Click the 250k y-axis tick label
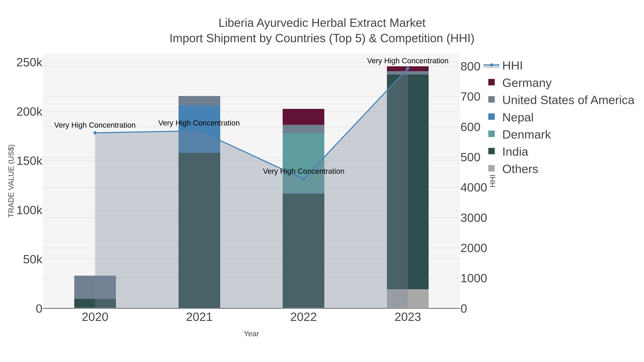The width and height of the screenshot is (644, 362). (30, 62)
